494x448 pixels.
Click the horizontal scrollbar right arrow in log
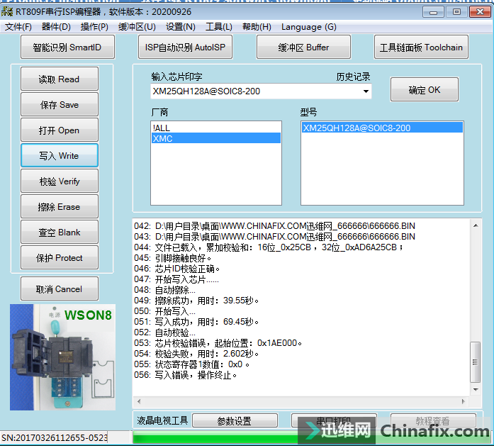(464, 401)
